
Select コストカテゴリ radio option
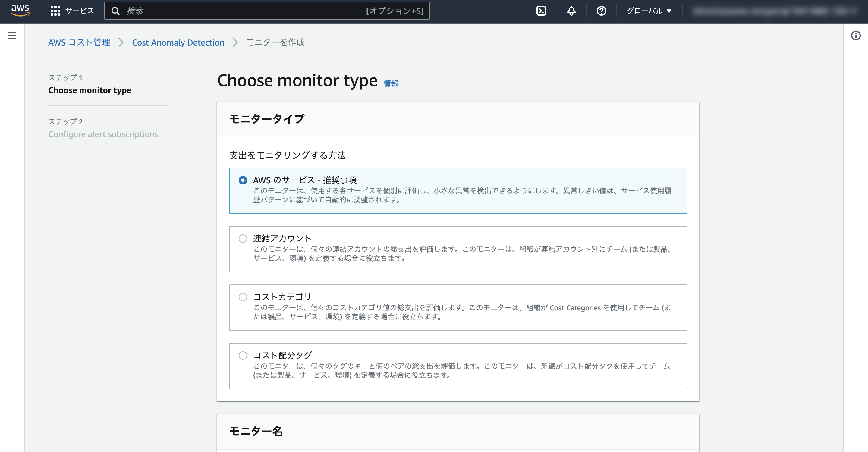243,297
